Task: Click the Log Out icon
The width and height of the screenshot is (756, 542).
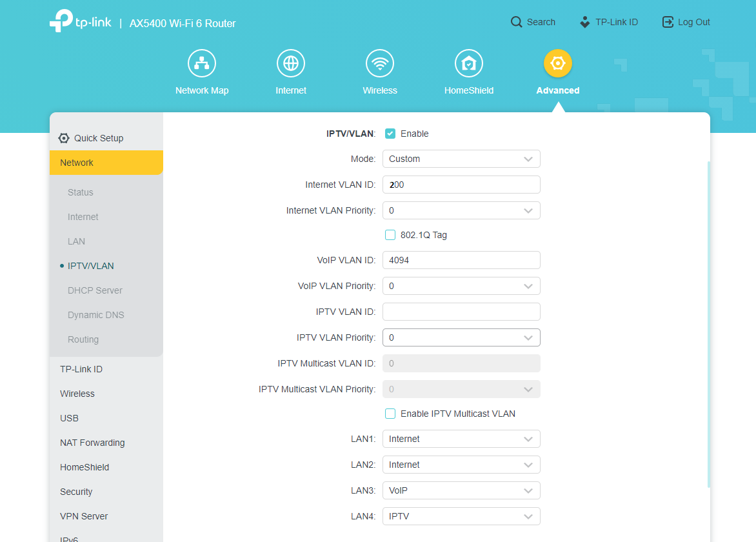Action: [668, 22]
